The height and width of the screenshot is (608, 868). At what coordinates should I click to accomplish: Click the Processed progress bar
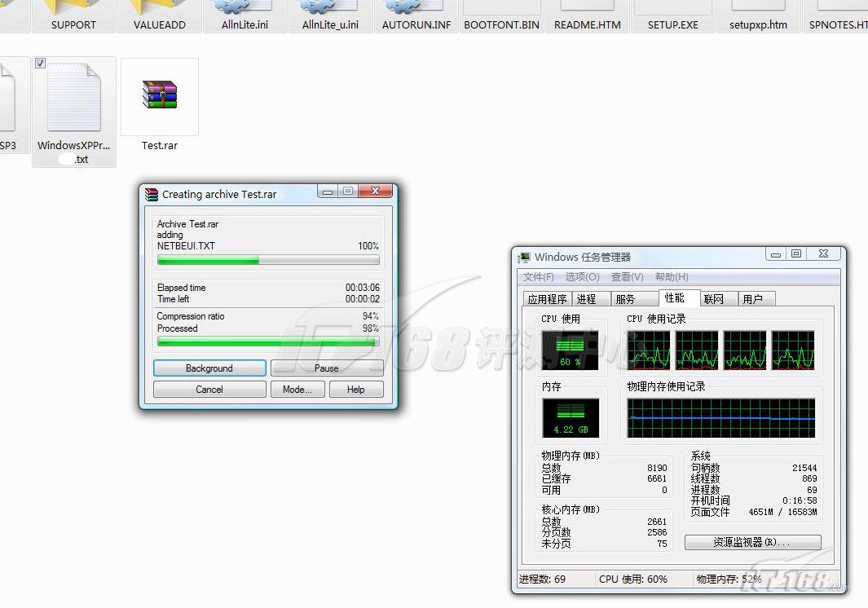click(x=268, y=342)
